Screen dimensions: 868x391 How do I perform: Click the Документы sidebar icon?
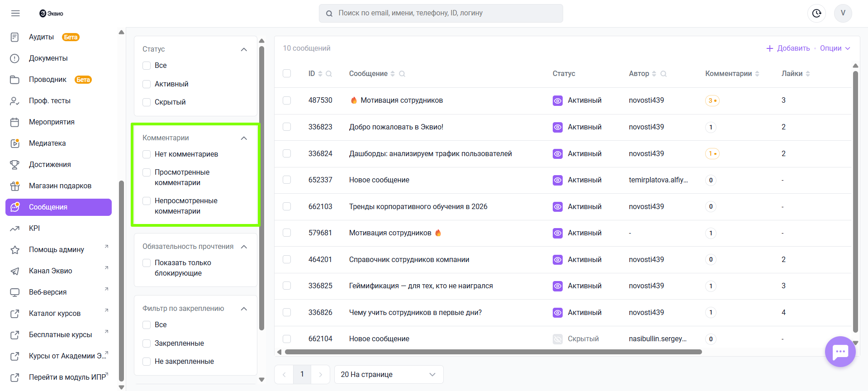point(15,58)
